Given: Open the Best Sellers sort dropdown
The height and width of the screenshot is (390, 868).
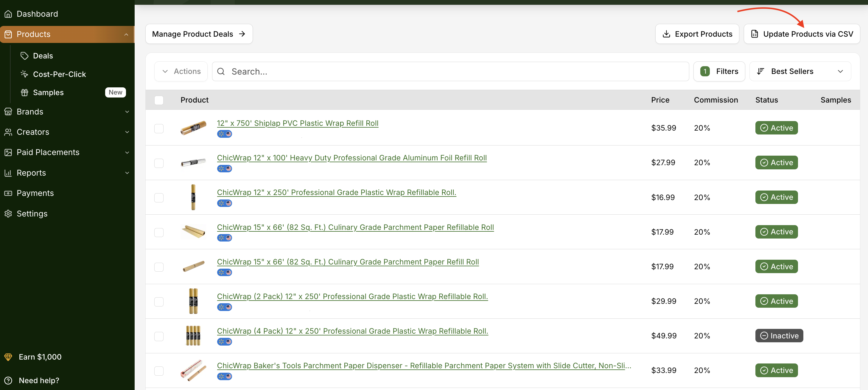Looking at the screenshot, I should (800, 72).
